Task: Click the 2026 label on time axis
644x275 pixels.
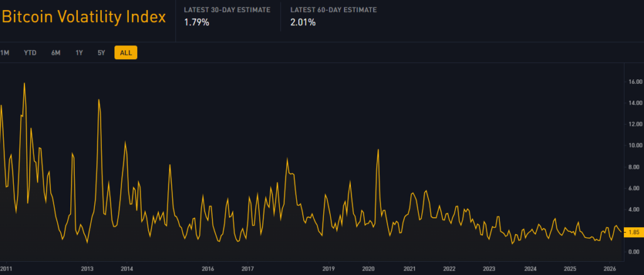Action: pos(609,268)
